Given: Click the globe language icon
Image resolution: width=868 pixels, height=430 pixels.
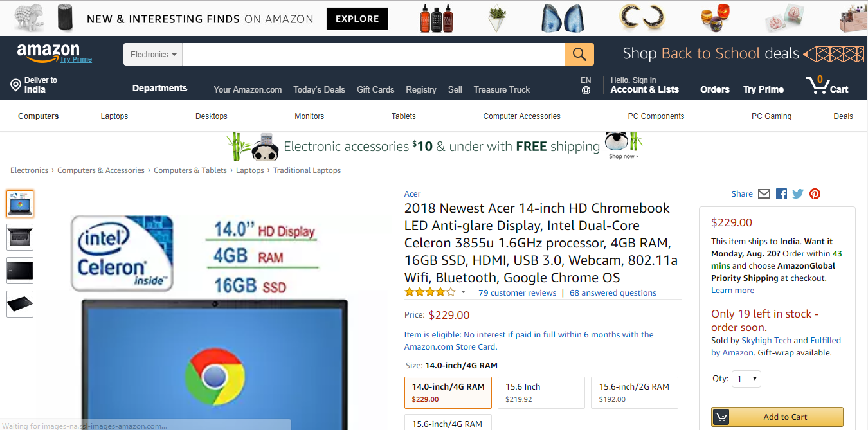Looking at the screenshot, I should pyautogui.click(x=586, y=91).
